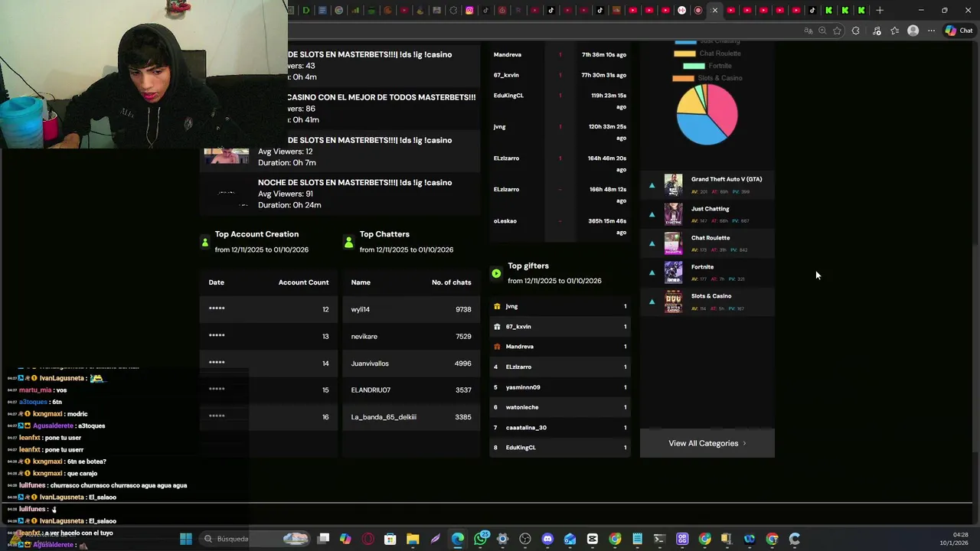Click the gift icon beside Mandreva gifter

497,347
